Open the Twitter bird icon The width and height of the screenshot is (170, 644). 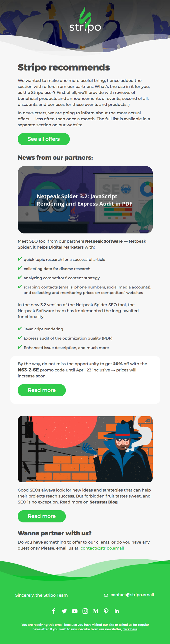[64, 611]
